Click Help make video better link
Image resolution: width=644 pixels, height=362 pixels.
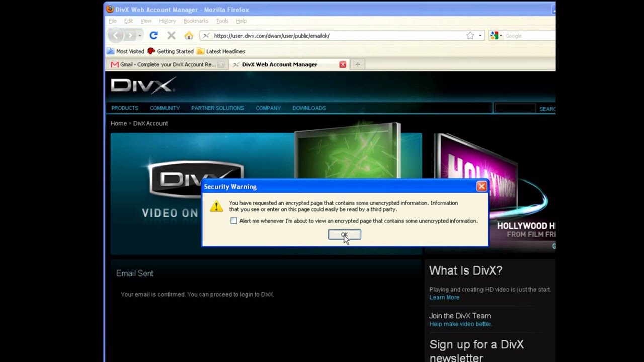460,324
